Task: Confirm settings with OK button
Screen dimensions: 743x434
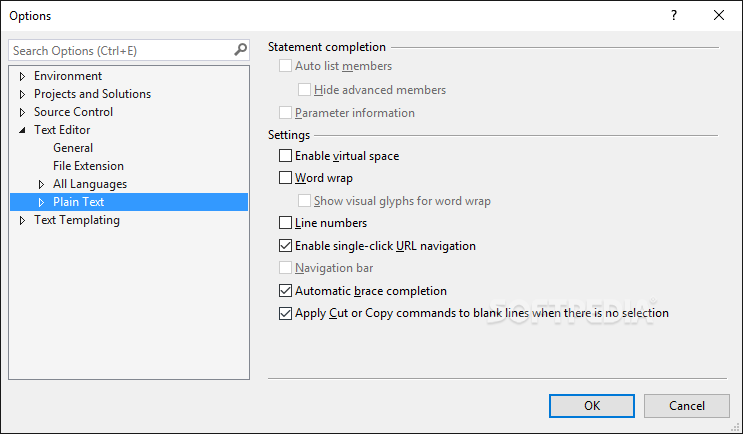Action: click(x=592, y=406)
